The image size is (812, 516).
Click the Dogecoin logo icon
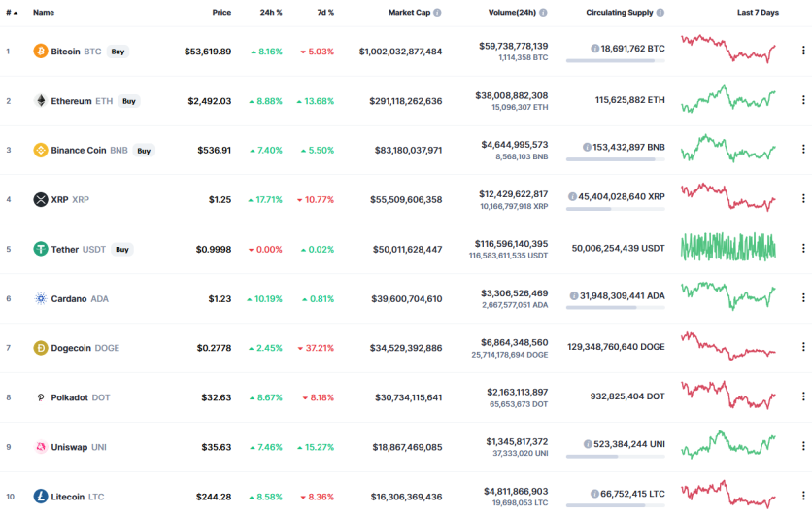[41, 348]
